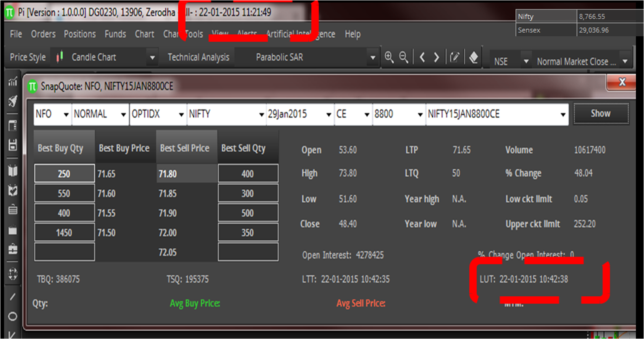Click best buy quantity 550

pos(64,193)
